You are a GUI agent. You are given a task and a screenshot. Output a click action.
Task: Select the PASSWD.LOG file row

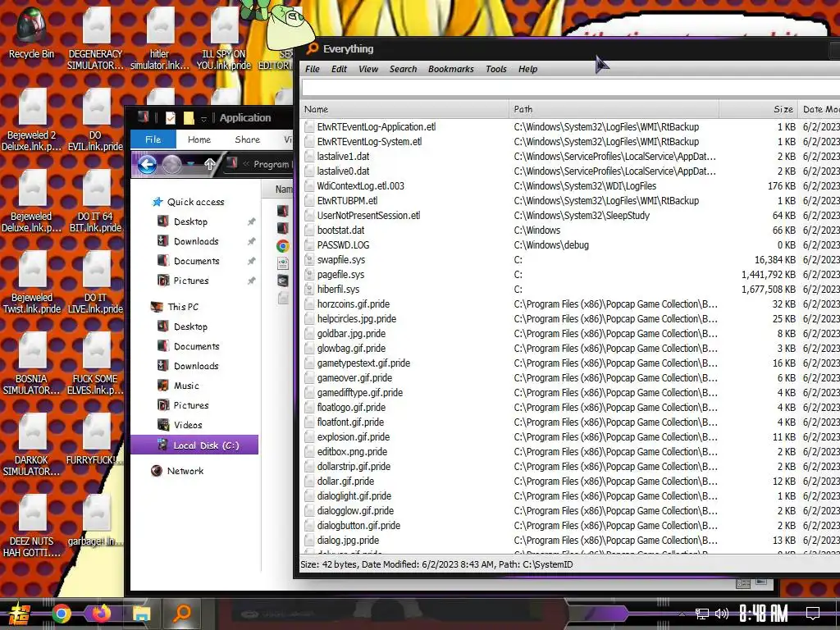pyautogui.click(x=570, y=244)
